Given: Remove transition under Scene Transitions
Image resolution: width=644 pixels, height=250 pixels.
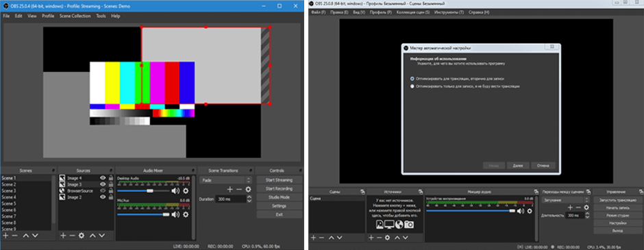Looking at the screenshot, I should [239, 189].
